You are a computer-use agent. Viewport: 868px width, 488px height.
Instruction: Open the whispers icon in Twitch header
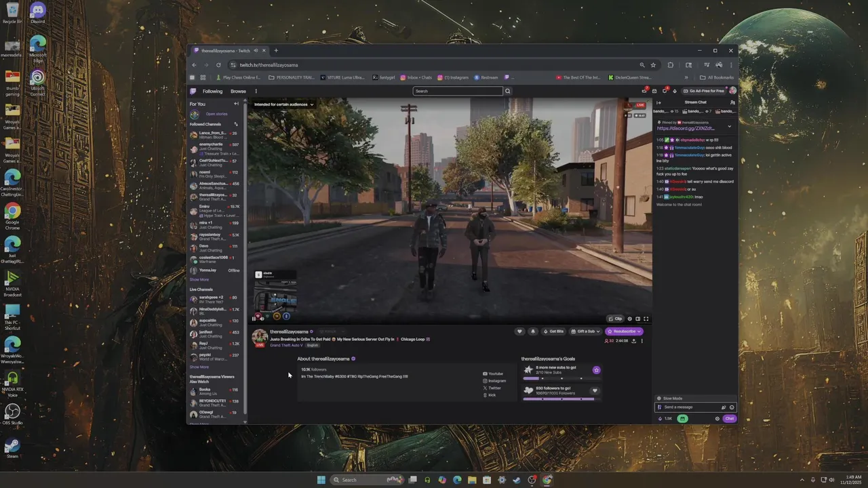click(665, 91)
